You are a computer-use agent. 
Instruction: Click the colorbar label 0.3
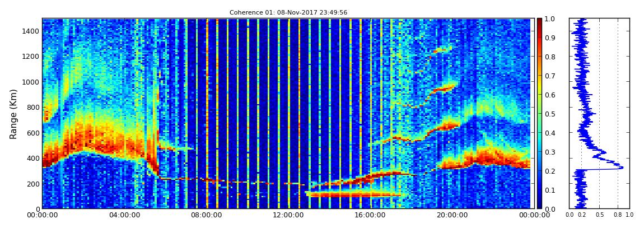click(551, 152)
